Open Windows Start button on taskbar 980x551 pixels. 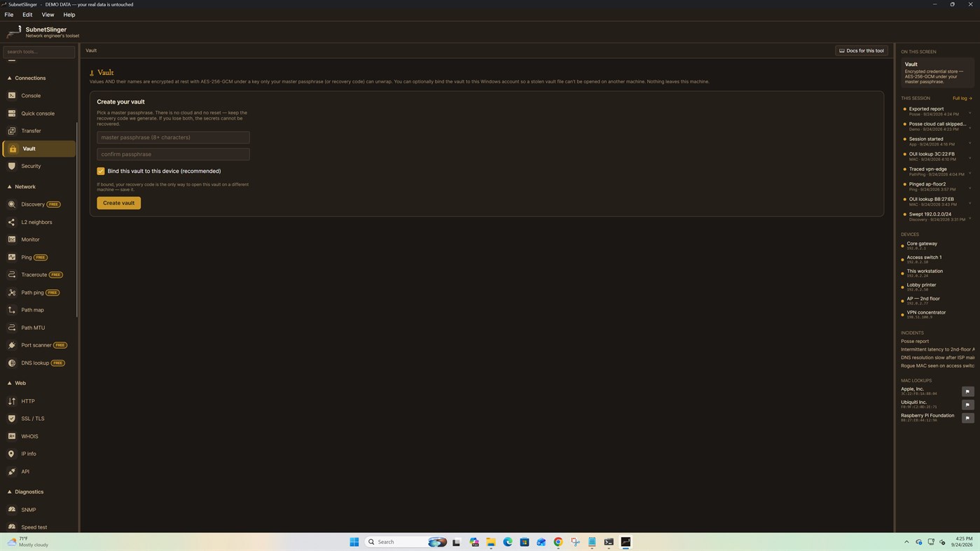[x=354, y=542]
